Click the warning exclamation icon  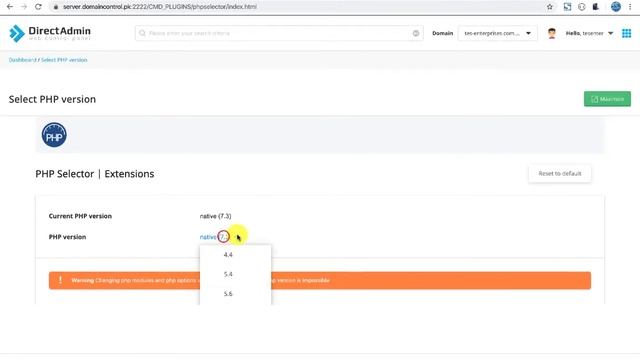coord(60,280)
